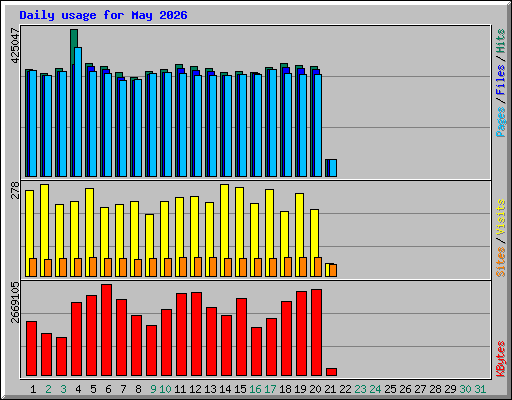
Task: Click the orange Sites legend label
Action: (501, 262)
